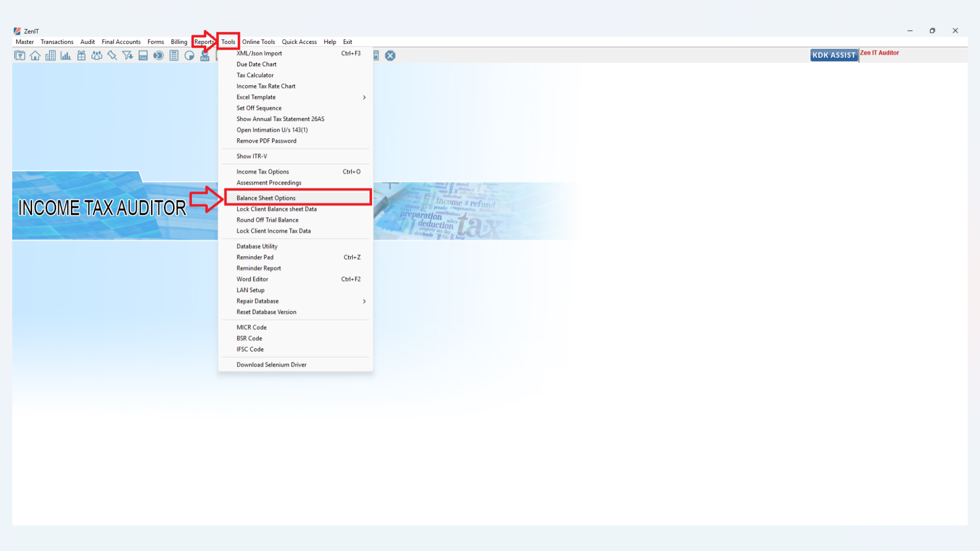Open the Audit menu

point(87,42)
